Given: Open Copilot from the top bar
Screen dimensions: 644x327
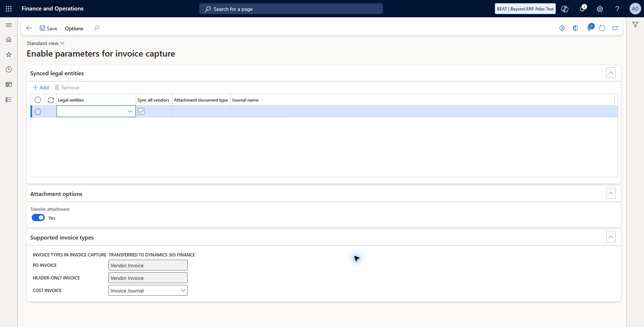Looking at the screenshot, I should (x=565, y=9).
